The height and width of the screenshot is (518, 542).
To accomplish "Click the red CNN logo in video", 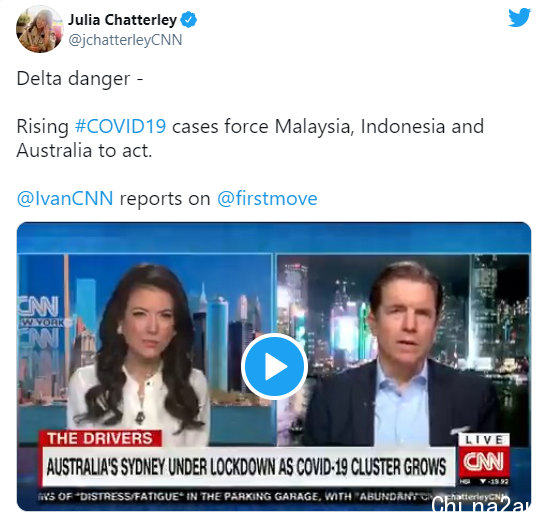I will [484, 462].
